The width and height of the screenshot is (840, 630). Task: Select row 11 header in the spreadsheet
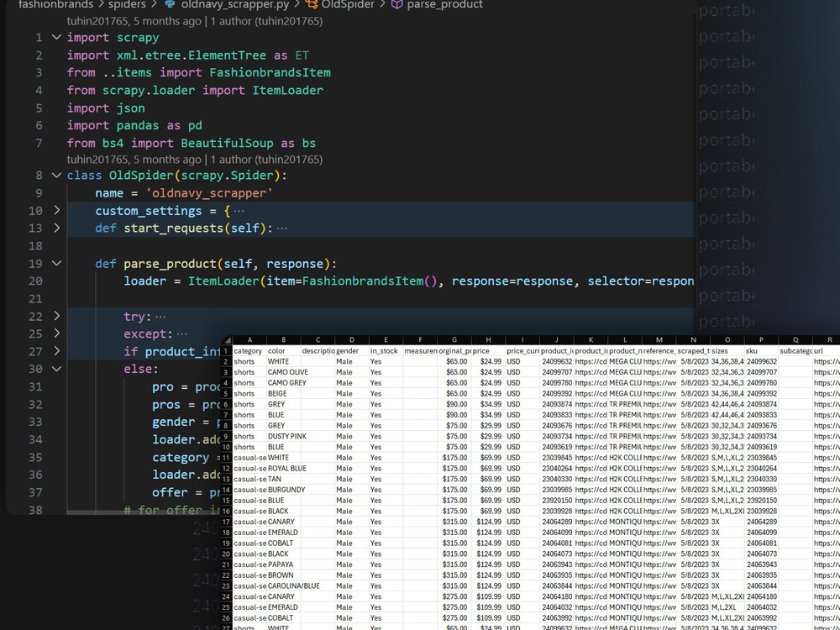click(227, 458)
